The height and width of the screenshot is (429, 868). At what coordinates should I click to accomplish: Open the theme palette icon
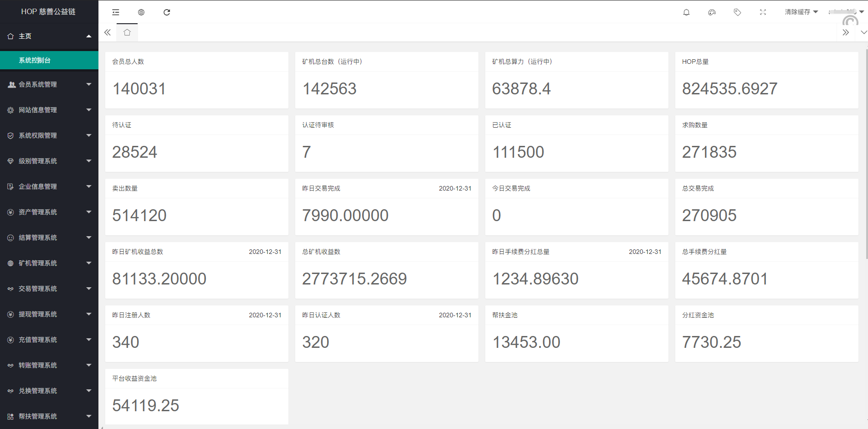point(712,12)
